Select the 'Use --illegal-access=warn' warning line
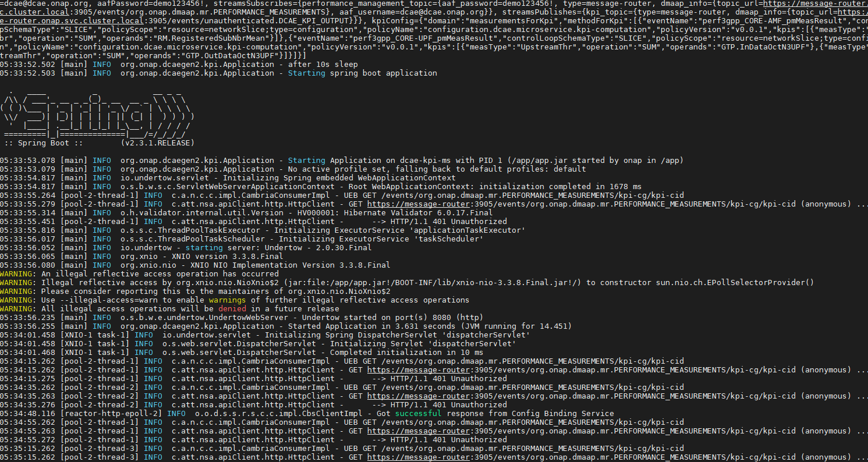Screen dimensions: 868x462 click(235, 300)
